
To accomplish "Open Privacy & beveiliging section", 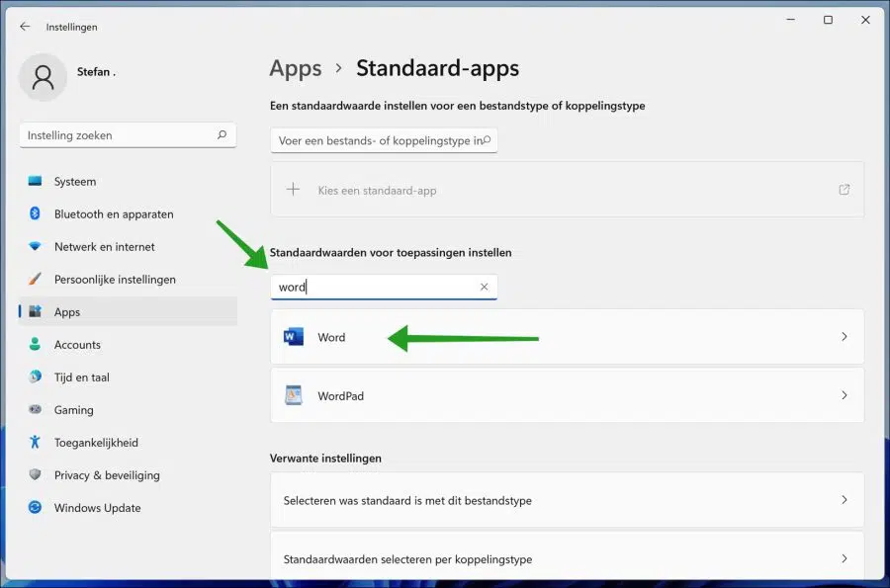I will click(x=129, y=475).
